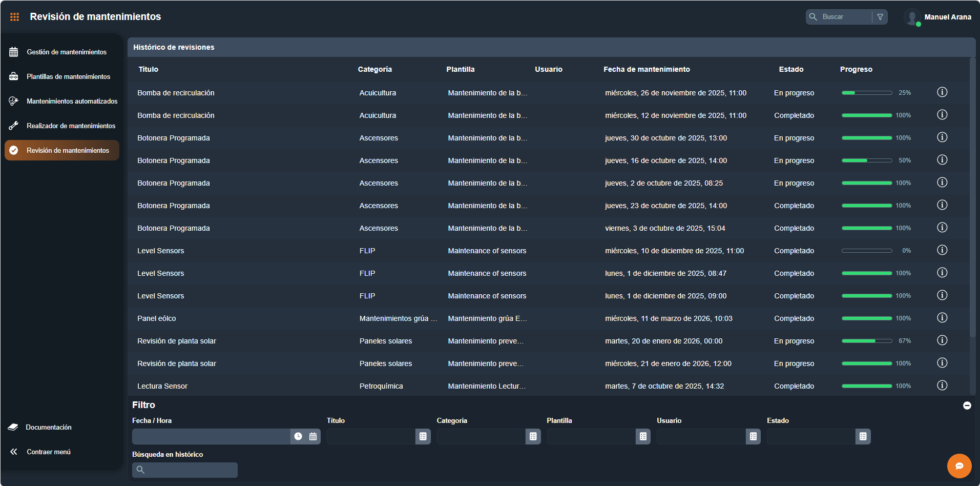
Task: Open info for first Bomba de recirculación
Action: (942, 92)
